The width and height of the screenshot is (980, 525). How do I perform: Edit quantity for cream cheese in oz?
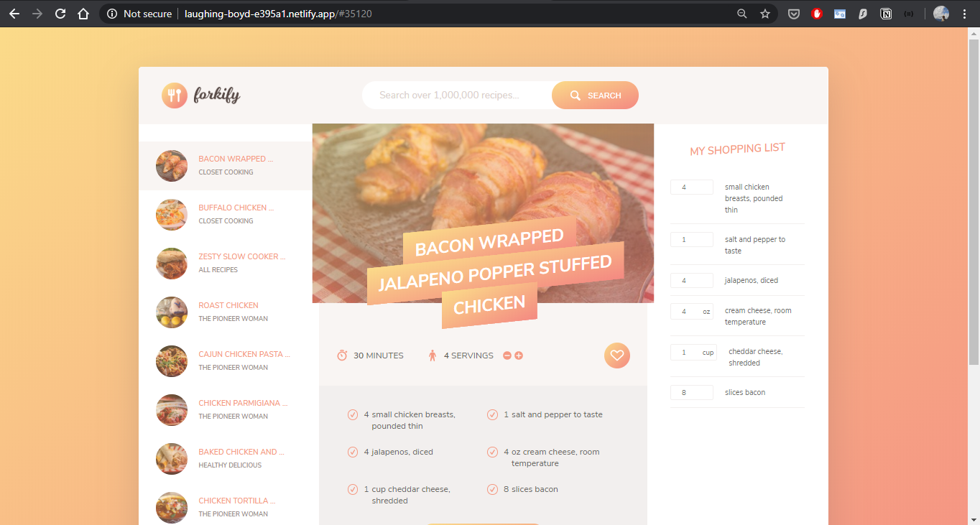[x=692, y=311]
